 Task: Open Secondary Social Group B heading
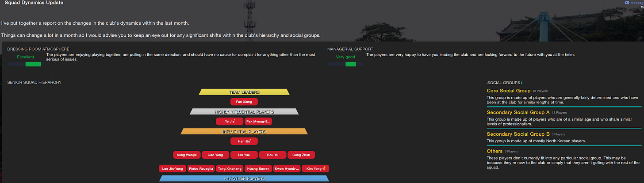point(518,134)
